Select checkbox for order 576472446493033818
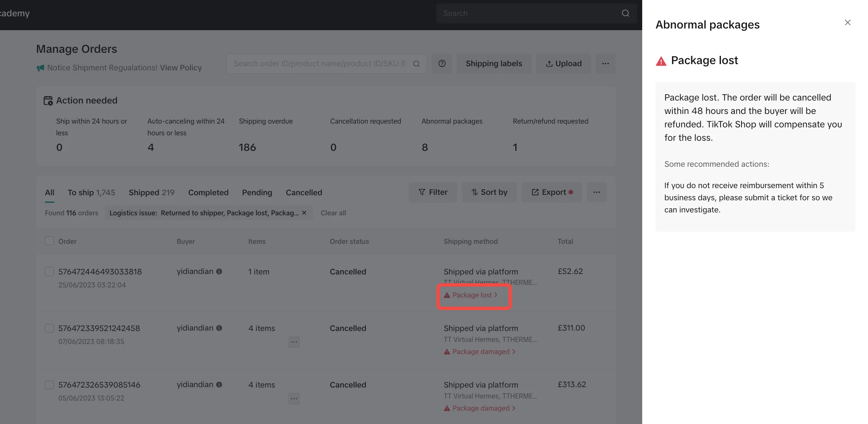This screenshot has height=424, width=868. pyautogui.click(x=49, y=271)
